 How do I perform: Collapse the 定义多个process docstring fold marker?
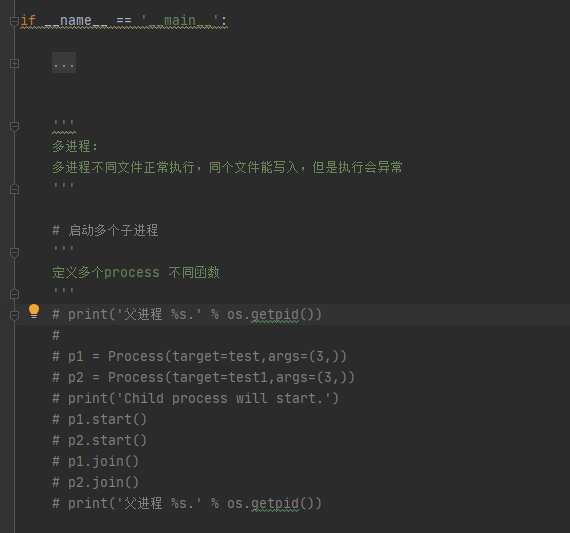[x=14, y=252]
